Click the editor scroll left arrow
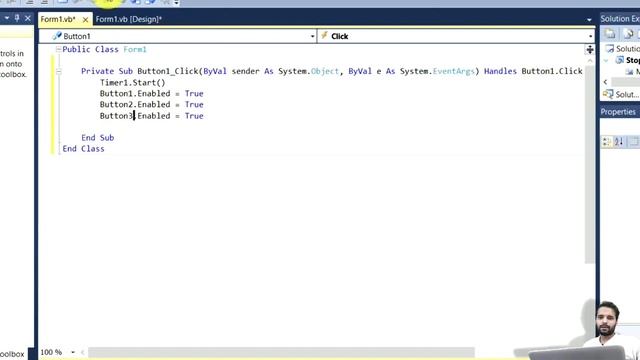 click(x=82, y=352)
